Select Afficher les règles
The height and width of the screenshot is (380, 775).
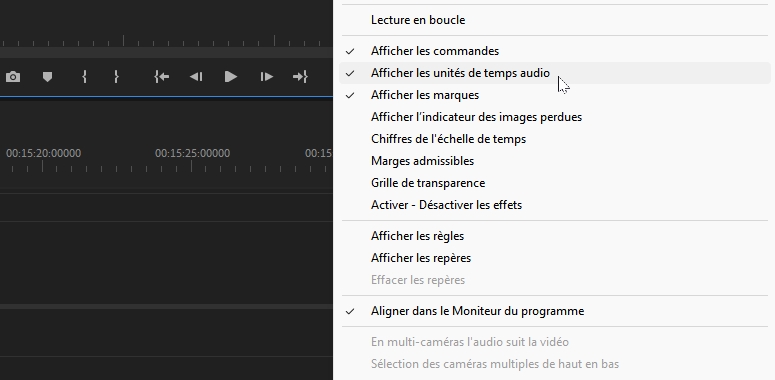tap(555, 236)
